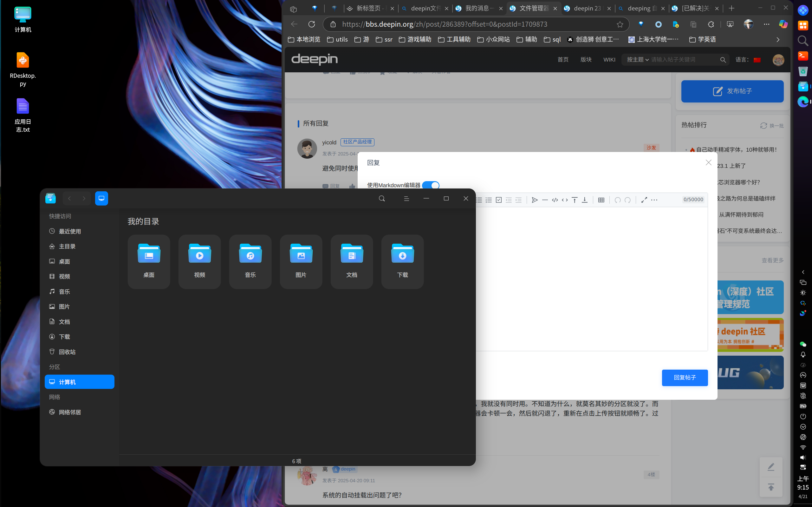Viewport: 812px width, 507px height.
Task: Go forward in file manager navigation
Action: point(84,199)
